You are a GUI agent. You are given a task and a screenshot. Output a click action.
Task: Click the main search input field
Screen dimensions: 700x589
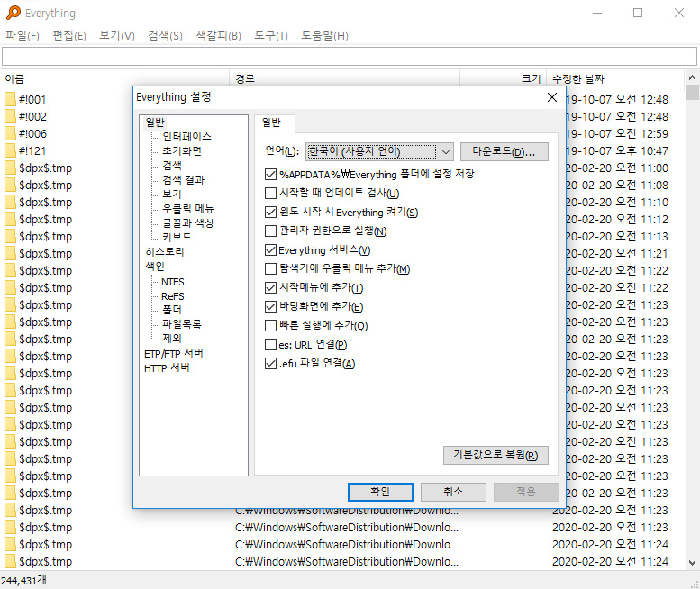(x=350, y=57)
